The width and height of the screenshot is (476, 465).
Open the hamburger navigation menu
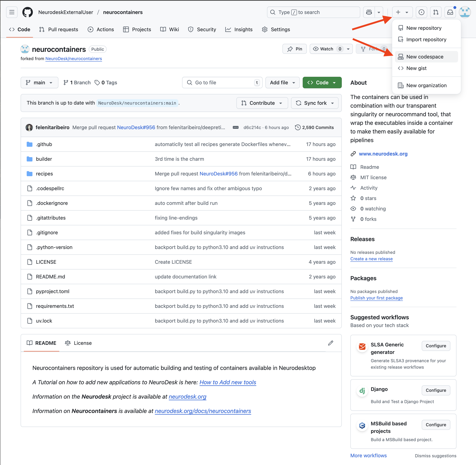[12, 12]
